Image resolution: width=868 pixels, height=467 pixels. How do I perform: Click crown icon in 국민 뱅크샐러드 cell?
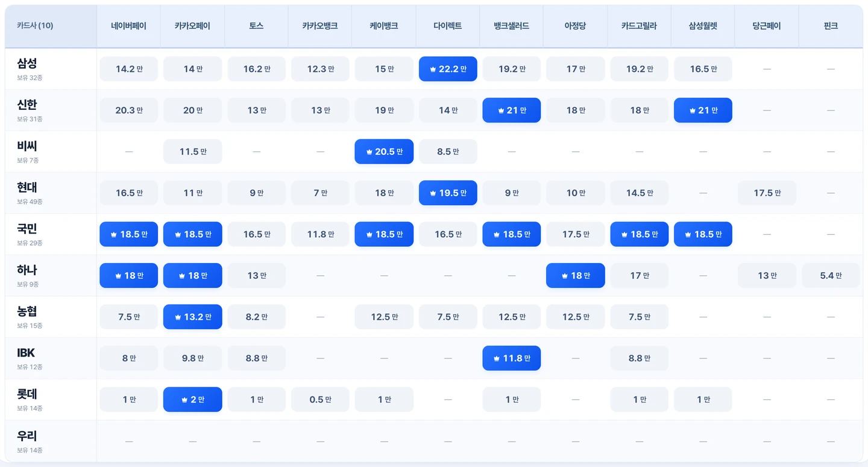click(x=497, y=235)
